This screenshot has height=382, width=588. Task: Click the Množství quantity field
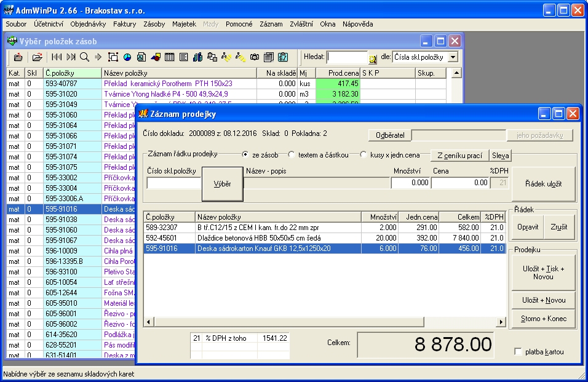[x=410, y=183]
